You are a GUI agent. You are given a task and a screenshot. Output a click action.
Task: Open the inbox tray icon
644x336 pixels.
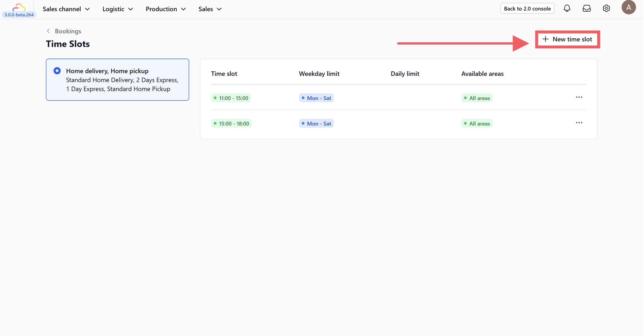click(x=586, y=8)
